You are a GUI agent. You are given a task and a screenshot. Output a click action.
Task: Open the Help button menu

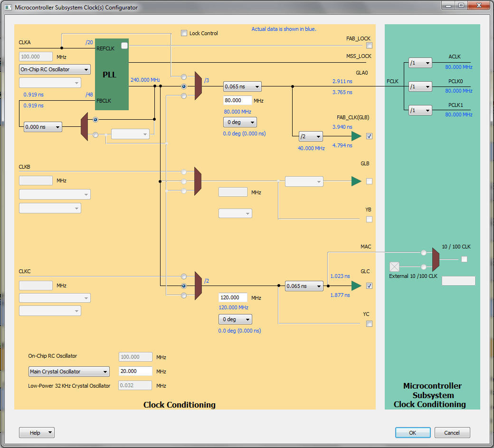click(x=37, y=432)
